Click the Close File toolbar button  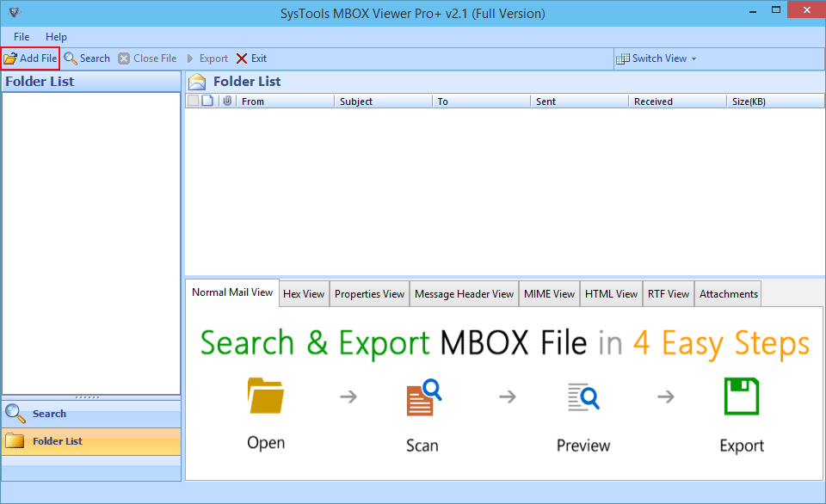coord(147,58)
